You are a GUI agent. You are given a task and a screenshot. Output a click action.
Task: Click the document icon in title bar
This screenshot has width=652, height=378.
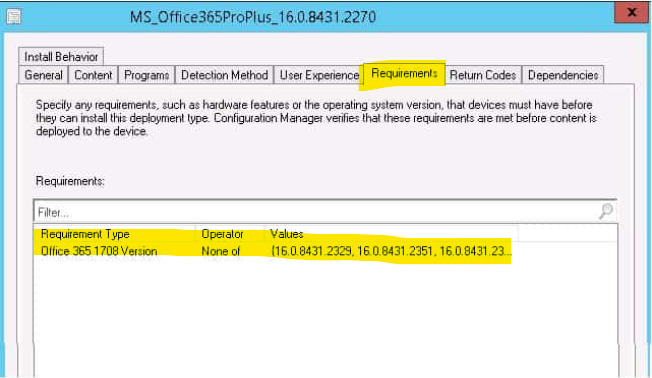tap(14, 17)
